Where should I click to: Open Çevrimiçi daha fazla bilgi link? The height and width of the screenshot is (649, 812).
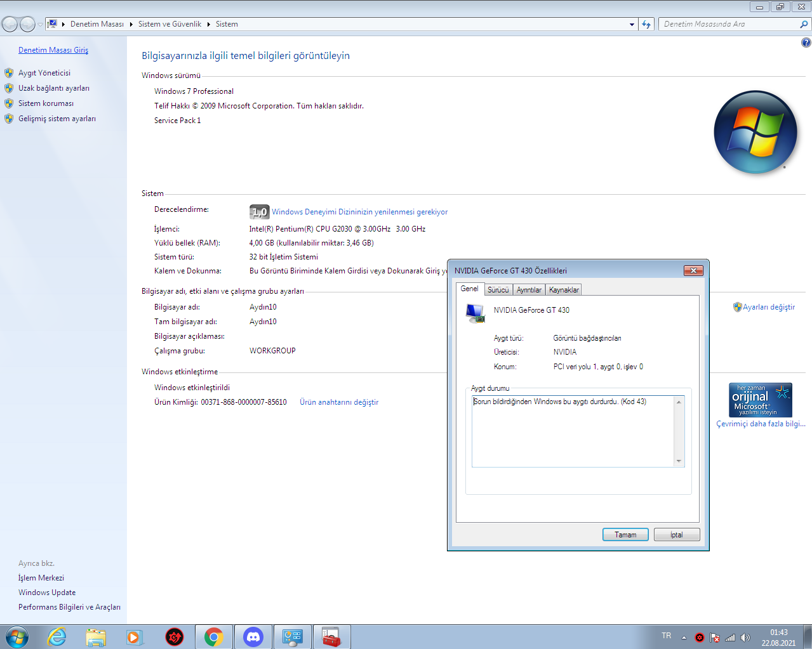761,424
